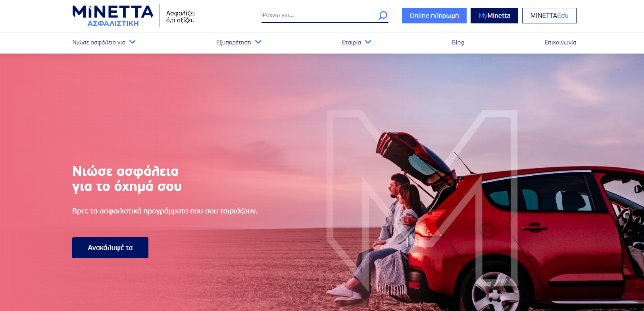Click the Ασφαλίζει ό,τι αξίζει tagline
This screenshot has height=311, width=644.
pyautogui.click(x=181, y=17)
